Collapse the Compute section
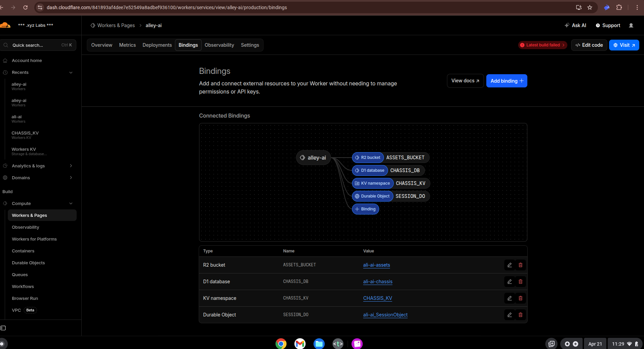 coord(71,203)
